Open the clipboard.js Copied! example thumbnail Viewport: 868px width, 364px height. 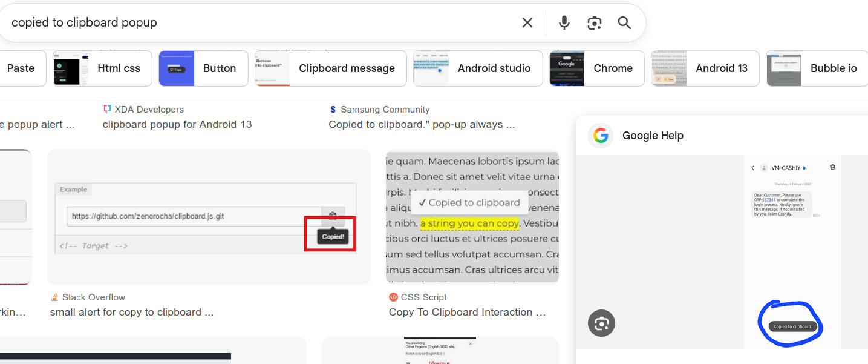coord(209,217)
